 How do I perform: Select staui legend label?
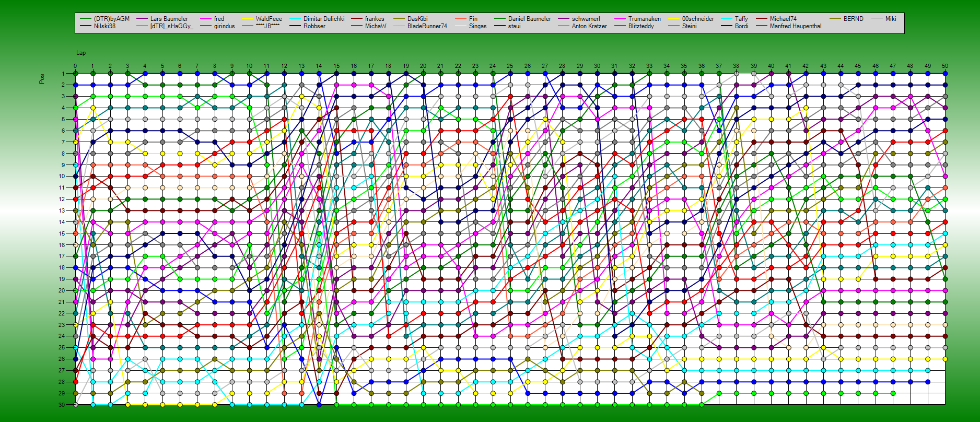point(515,26)
